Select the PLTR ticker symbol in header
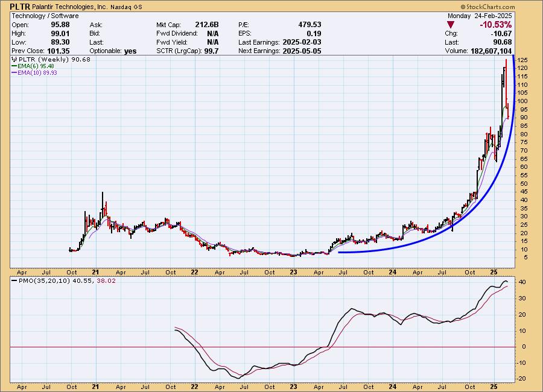The height and width of the screenshot is (392, 543). (20, 7)
